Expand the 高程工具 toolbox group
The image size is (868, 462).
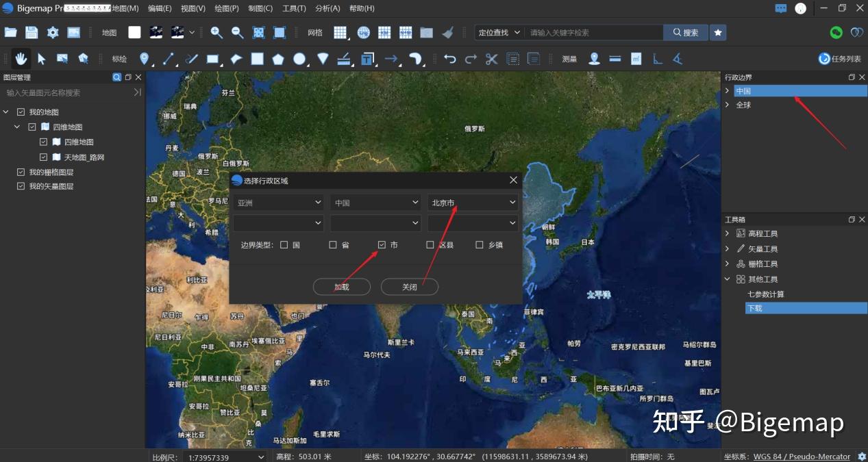[x=727, y=233]
